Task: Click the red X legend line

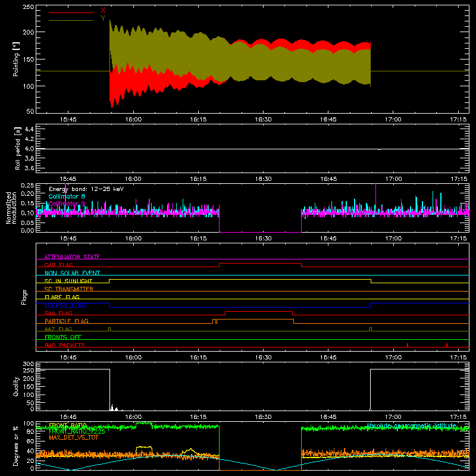Action: pos(71,12)
